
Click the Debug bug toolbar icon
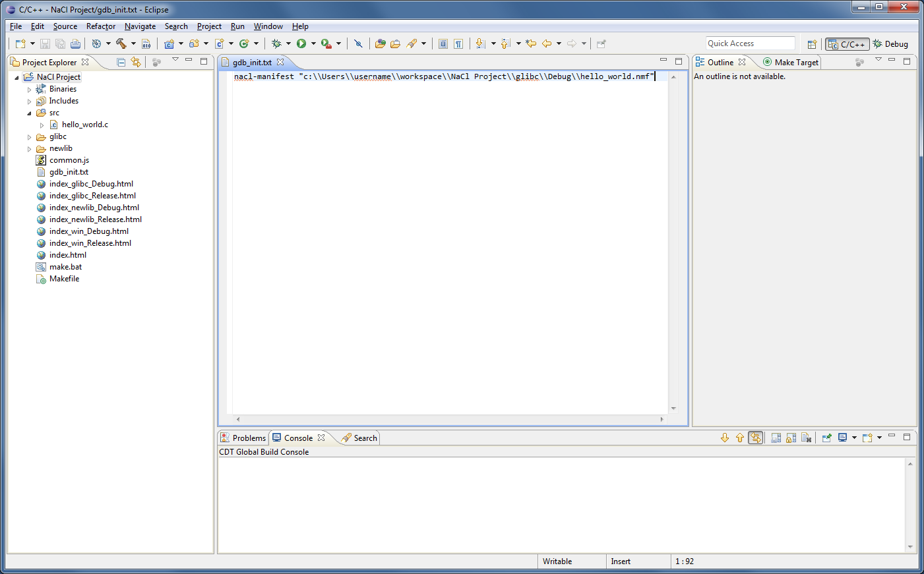click(x=276, y=44)
